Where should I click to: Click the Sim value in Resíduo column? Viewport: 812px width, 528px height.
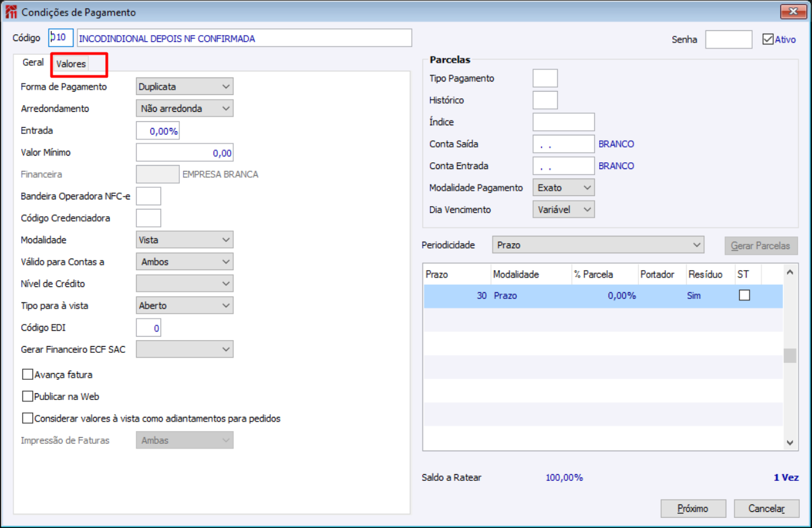click(x=694, y=296)
